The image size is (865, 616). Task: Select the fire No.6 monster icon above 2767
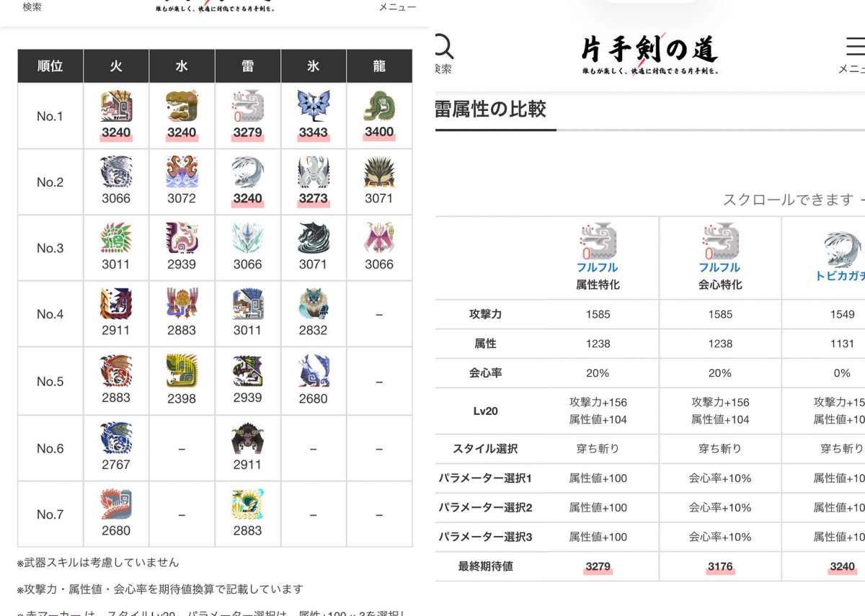tap(116, 439)
